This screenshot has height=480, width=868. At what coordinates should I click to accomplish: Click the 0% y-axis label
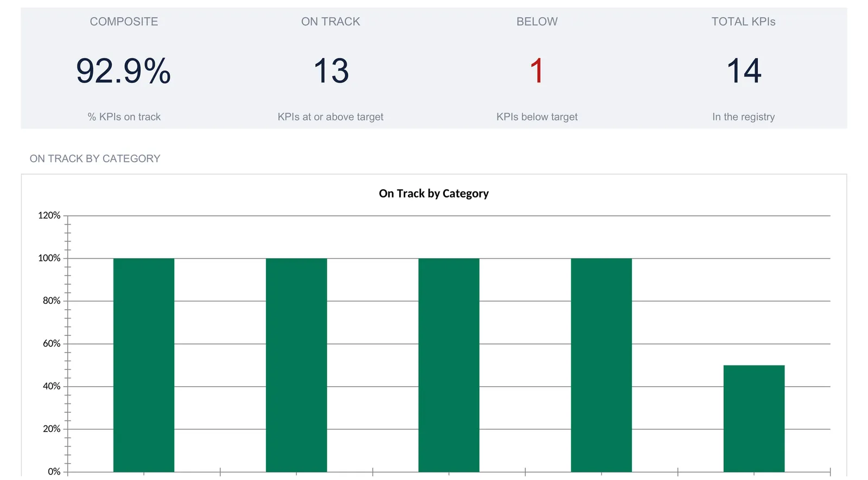54,471
